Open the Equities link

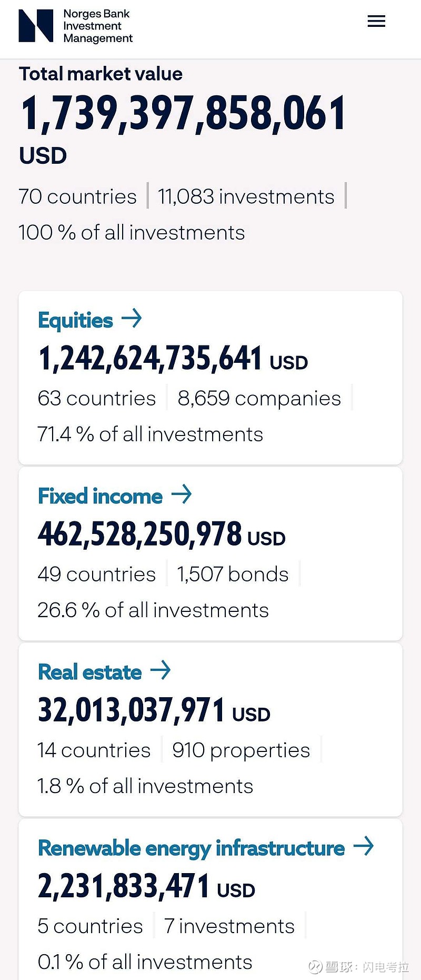(x=75, y=320)
